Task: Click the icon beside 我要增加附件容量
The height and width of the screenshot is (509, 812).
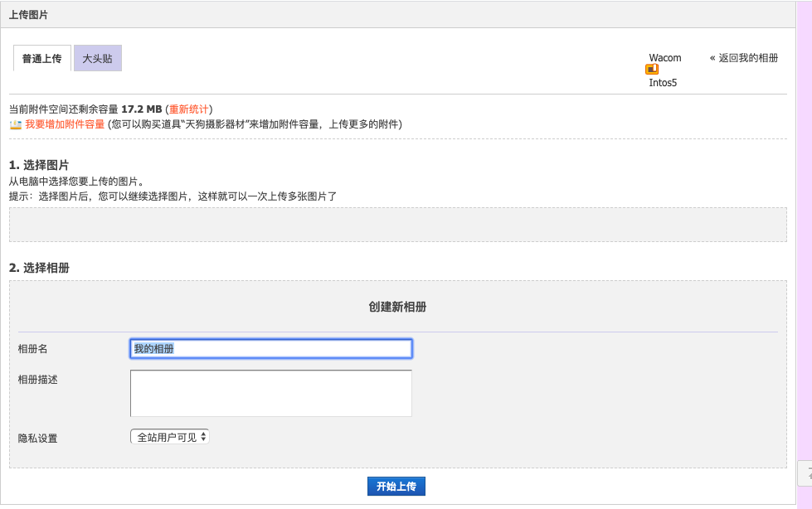Action: tap(15, 124)
